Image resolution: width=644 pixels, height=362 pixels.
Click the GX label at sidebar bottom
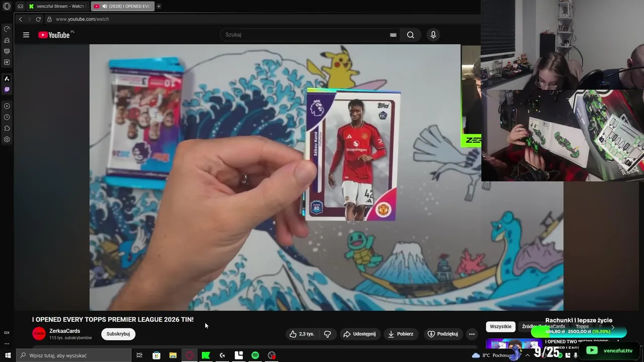(7, 333)
